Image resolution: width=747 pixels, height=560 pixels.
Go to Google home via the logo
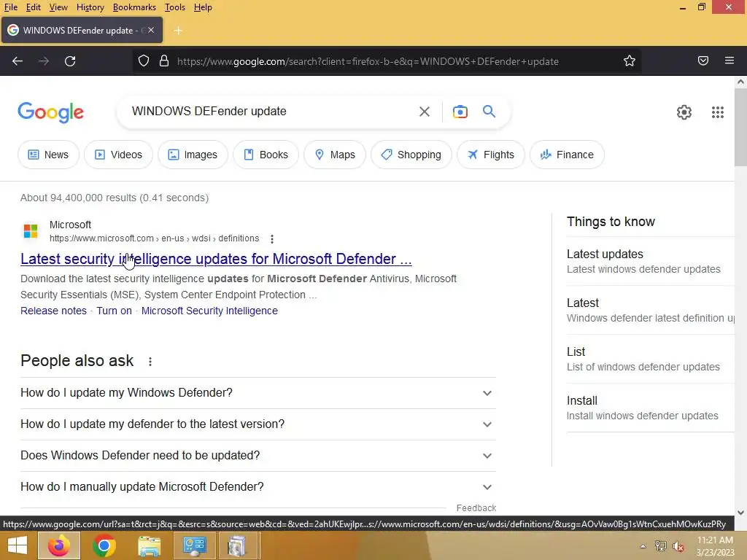51,112
